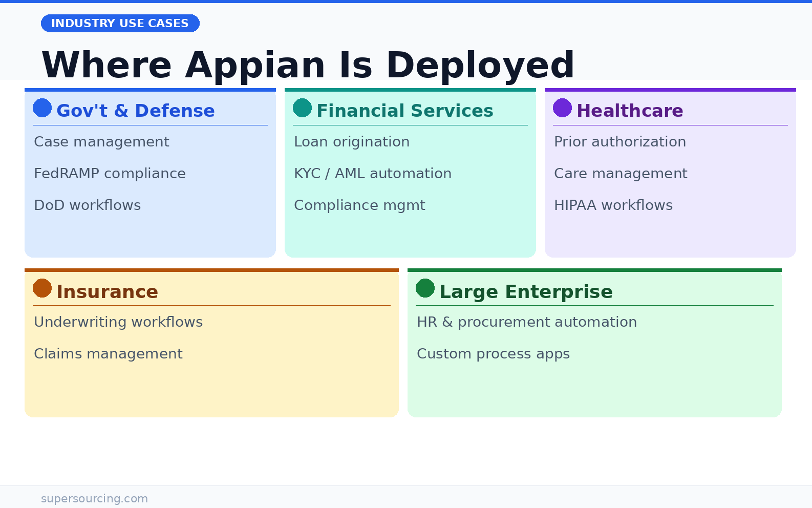
Task: Click the Care management item
Action: pyautogui.click(x=621, y=174)
